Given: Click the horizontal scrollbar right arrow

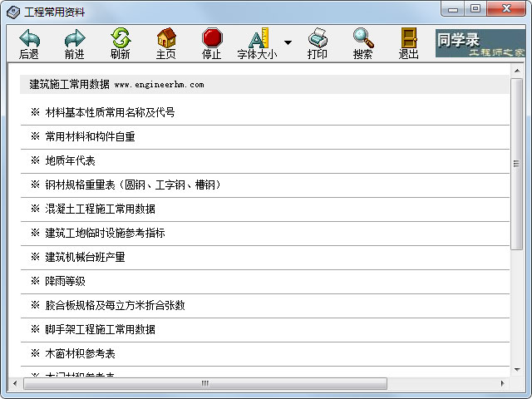Looking at the screenshot, I should click(x=502, y=383).
